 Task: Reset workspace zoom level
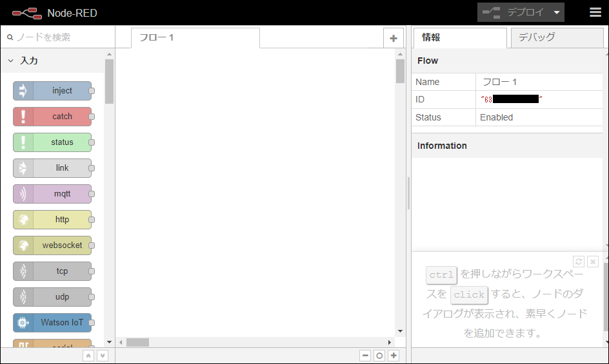(x=379, y=356)
